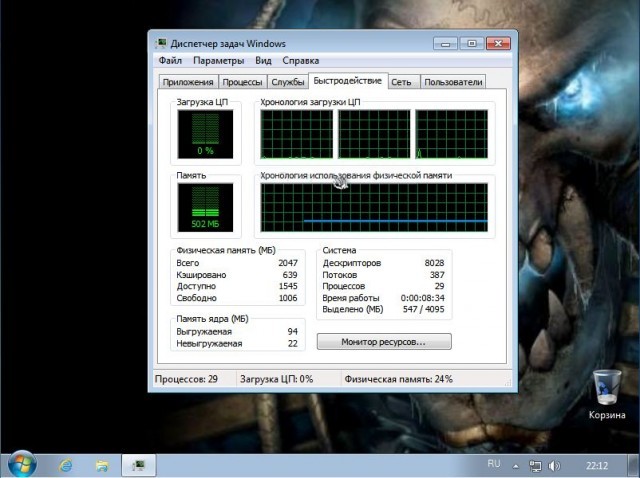640x478 pixels.
Task: Click the Выгружаемая value 94
Action: [293, 331]
